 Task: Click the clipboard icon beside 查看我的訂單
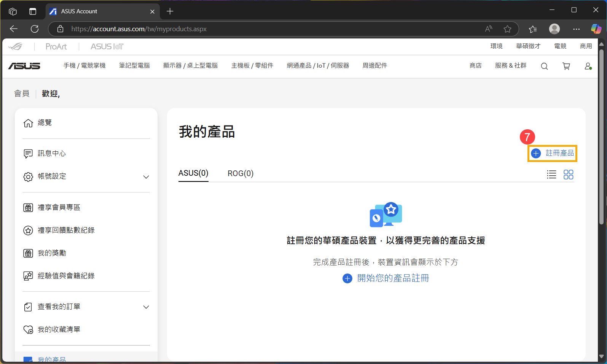click(28, 307)
